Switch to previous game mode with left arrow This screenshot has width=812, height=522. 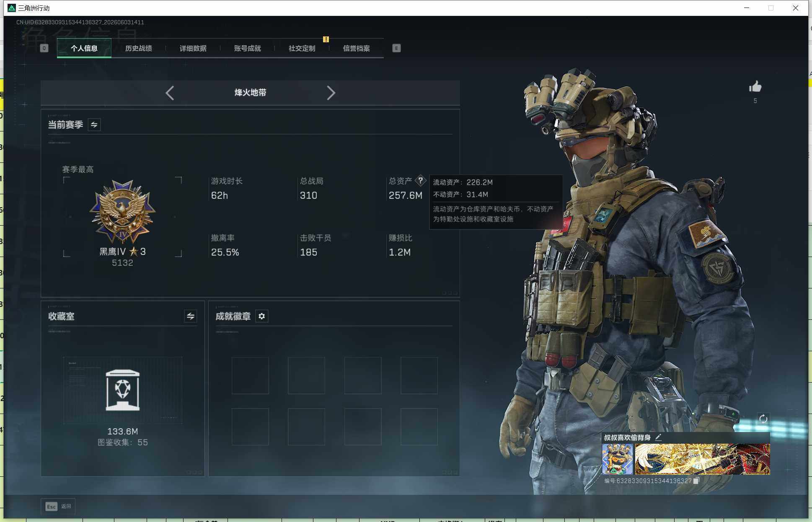[x=170, y=93]
